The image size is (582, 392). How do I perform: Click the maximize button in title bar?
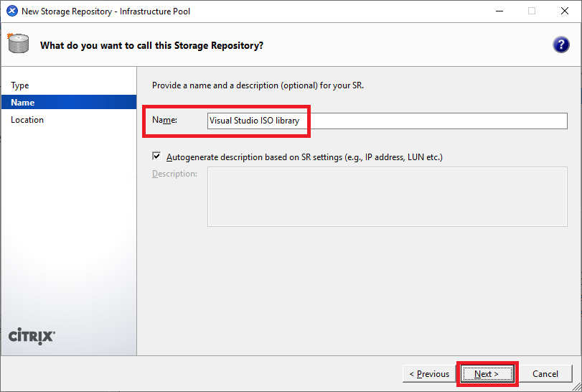[532, 11]
